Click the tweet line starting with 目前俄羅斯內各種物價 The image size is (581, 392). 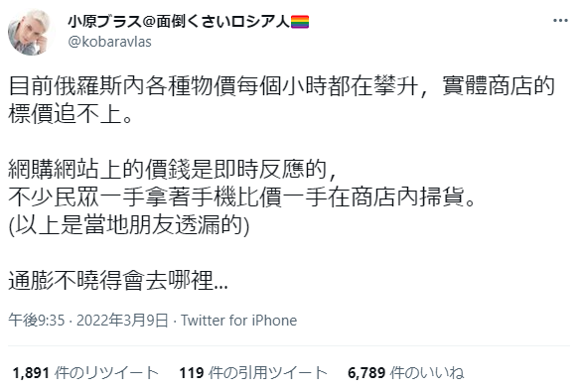pyautogui.click(x=282, y=86)
